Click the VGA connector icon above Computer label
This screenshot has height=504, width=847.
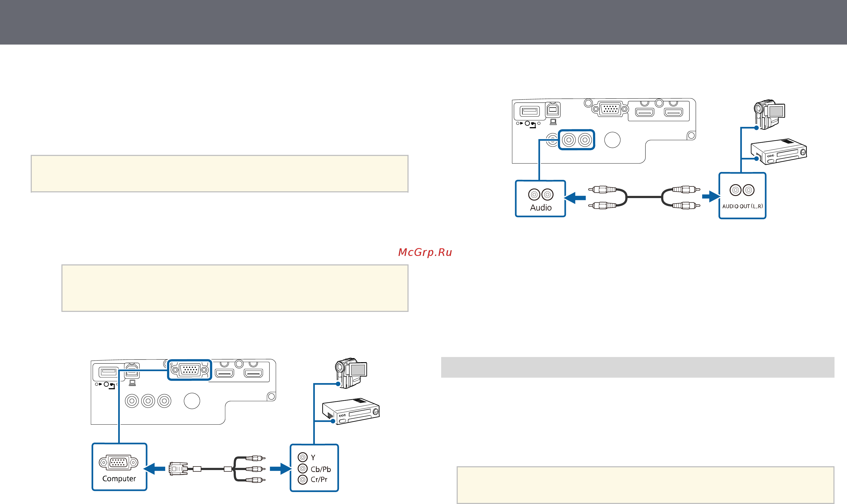(x=118, y=462)
